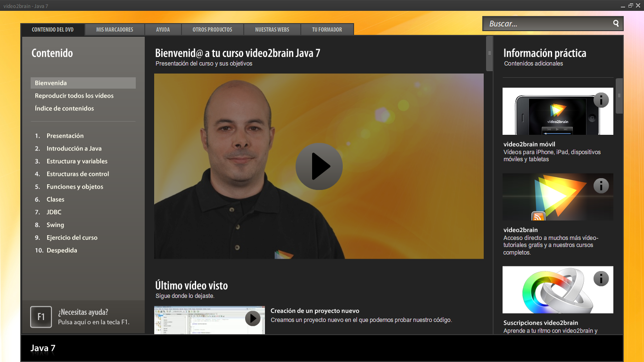This screenshot has width=644, height=362.
Task: Switch to Contenido del DVD tab
Action: (x=53, y=29)
